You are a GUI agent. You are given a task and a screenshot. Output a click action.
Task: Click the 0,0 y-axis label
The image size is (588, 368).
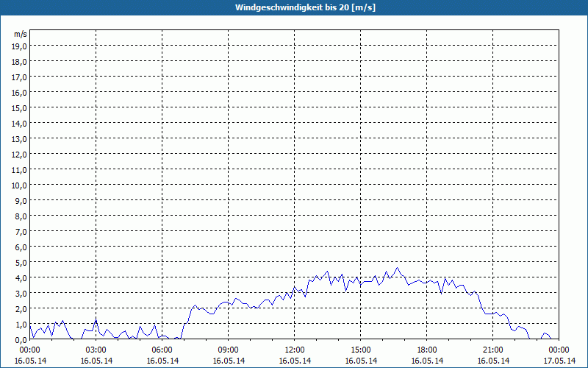tap(21, 340)
